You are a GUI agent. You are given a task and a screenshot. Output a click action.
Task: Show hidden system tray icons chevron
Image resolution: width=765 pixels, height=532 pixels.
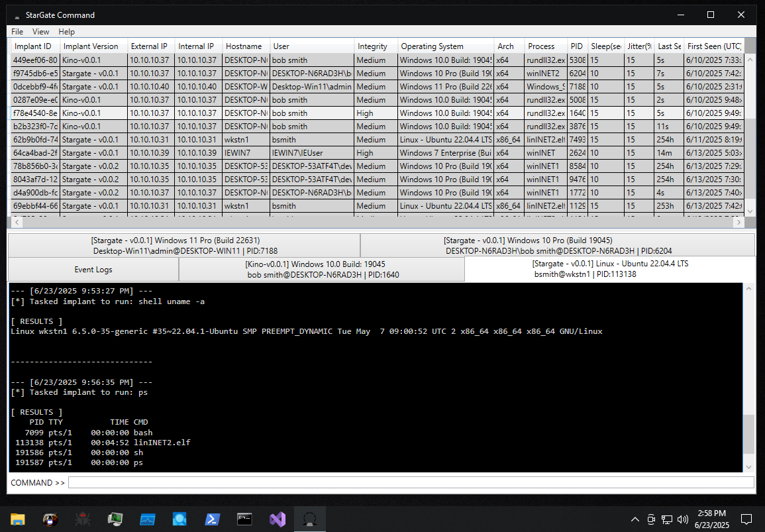[635, 519]
